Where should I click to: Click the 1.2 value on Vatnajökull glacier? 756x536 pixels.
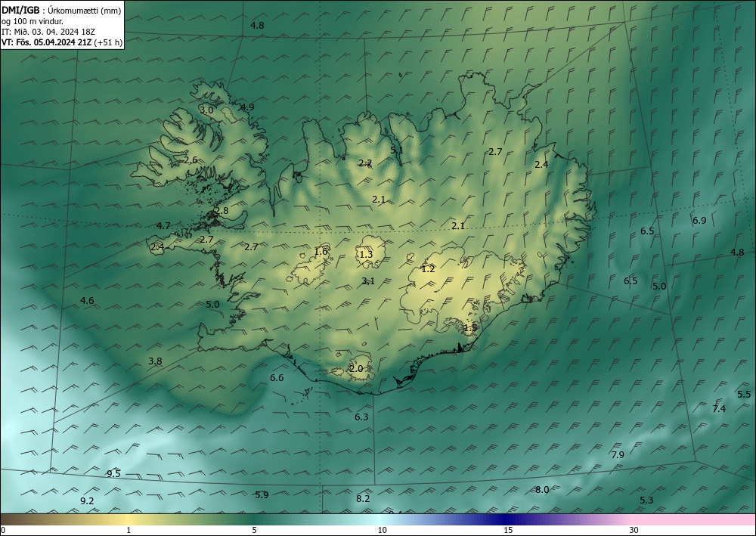point(428,269)
